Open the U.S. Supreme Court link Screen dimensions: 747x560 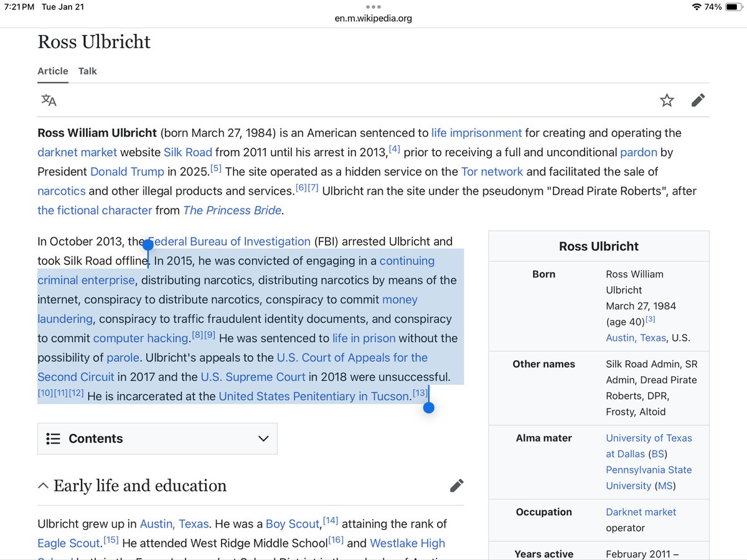[x=253, y=377]
